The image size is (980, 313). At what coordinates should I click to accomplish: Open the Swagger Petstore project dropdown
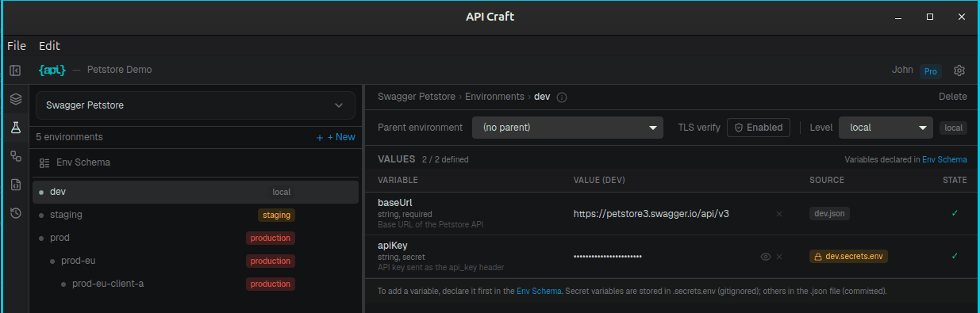(x=194, y=105)
